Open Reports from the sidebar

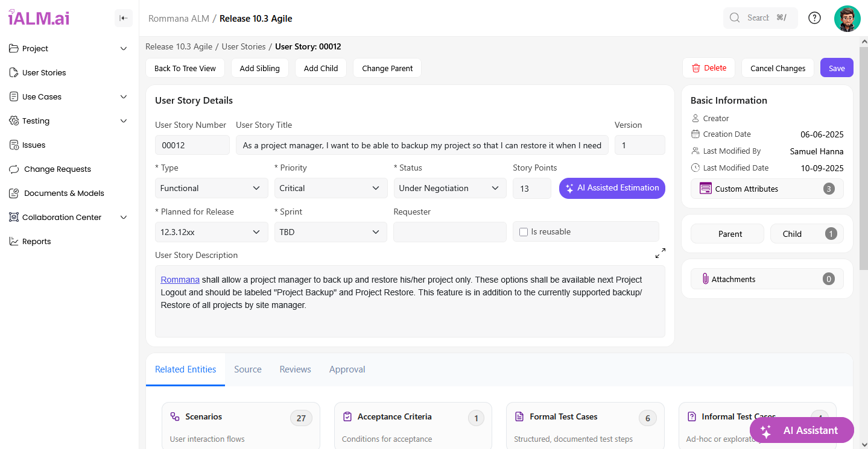[x=36, y=241]
